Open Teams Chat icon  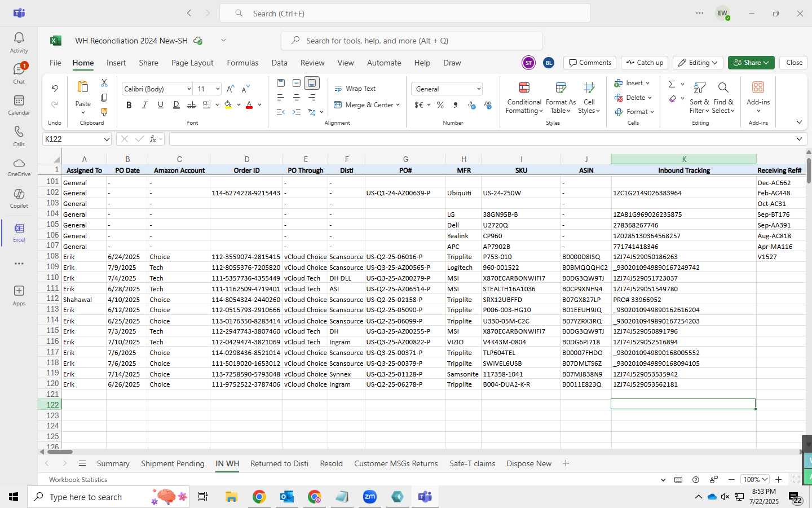(x=19, y=69)
